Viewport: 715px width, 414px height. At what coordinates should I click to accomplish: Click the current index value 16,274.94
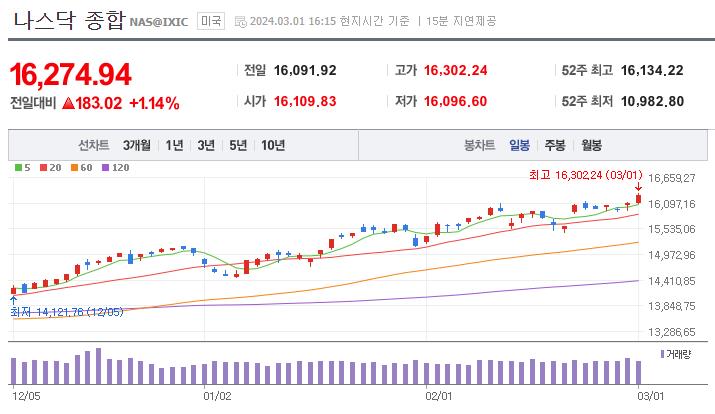pos(71,74)
